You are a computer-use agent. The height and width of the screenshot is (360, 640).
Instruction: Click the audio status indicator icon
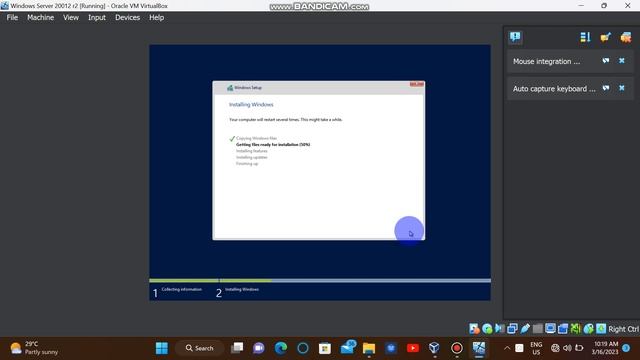tap(500, 329)
